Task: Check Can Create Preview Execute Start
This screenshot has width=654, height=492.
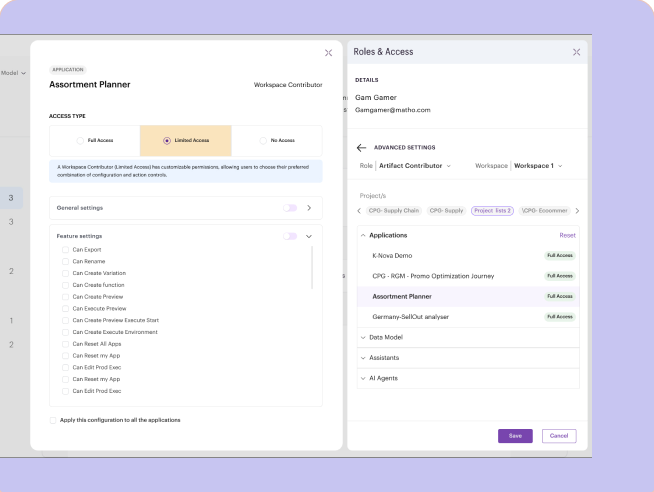Action: pyautogui.click(x=65, y=321)
